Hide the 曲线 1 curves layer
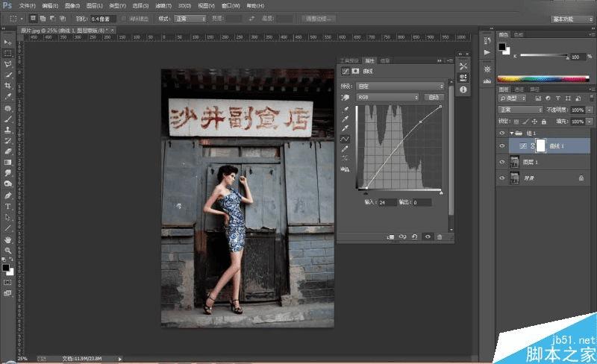Image resolution: width=597 pixels, height=364 pixels. coord(501,146)
